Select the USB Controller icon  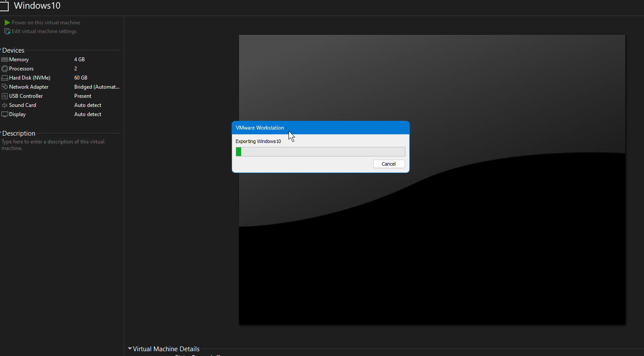pos(5,96)
